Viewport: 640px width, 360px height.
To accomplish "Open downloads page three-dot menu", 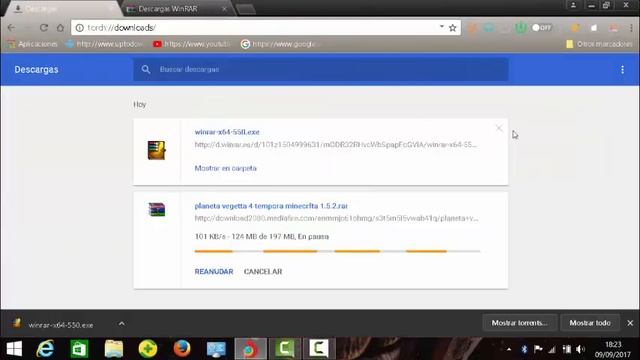I will click(x=622, y=70).
